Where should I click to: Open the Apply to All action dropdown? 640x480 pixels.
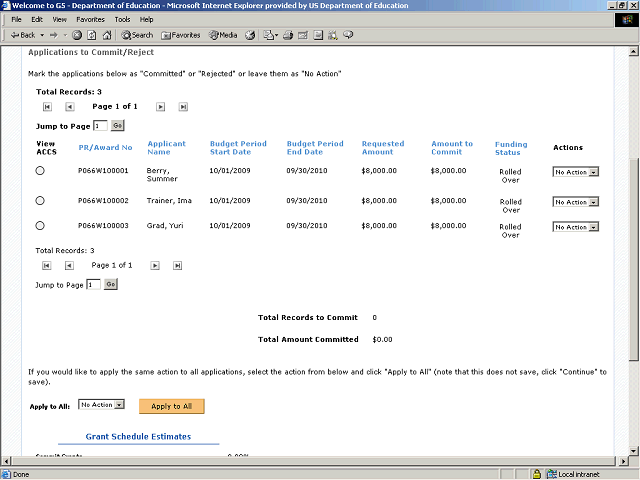(101, 404)
